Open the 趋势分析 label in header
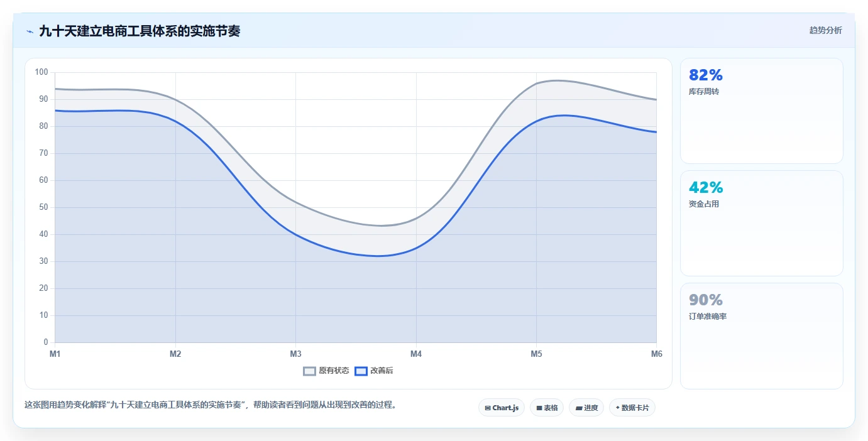868x441 pixels. pyautogui.click(x=825, y=30)
